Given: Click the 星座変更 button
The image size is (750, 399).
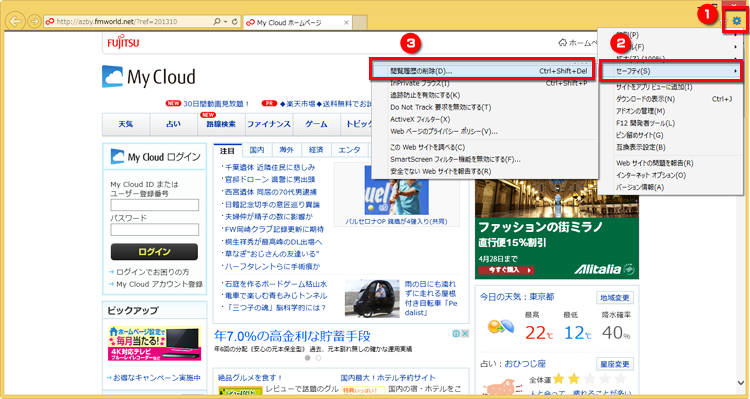Looking at the screenshot, I should click(615, 364).
